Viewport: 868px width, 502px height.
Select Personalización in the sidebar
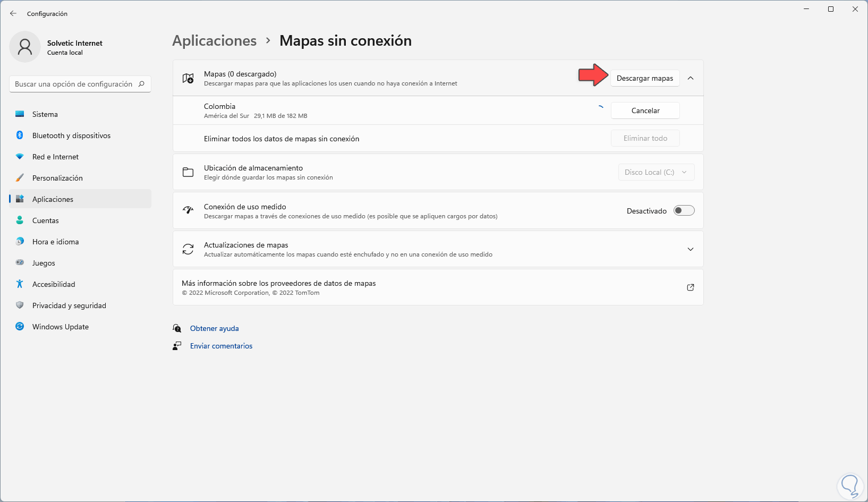(x=57, y=178)
